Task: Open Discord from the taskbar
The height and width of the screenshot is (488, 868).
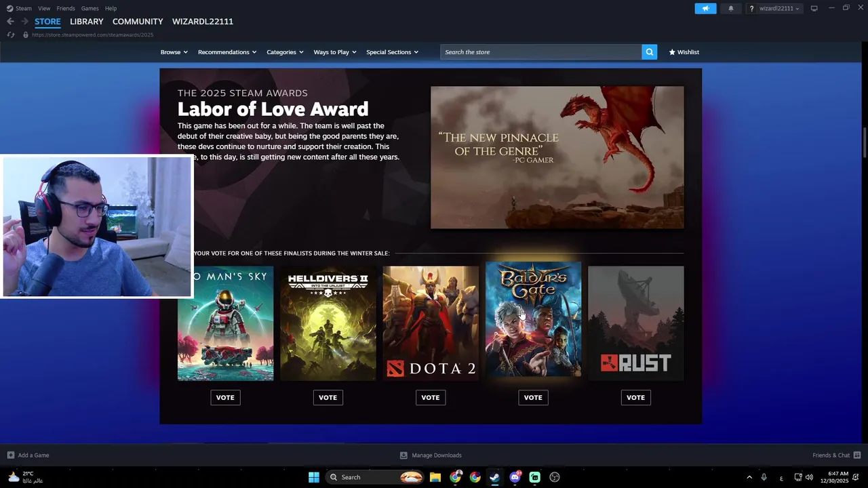Action: [515, 477]
